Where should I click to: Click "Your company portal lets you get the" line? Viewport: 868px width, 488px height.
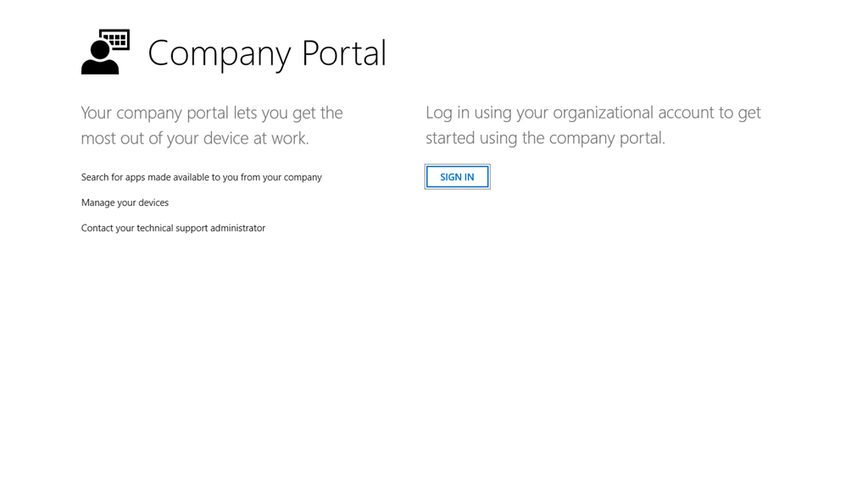click(x=212, y=113)
